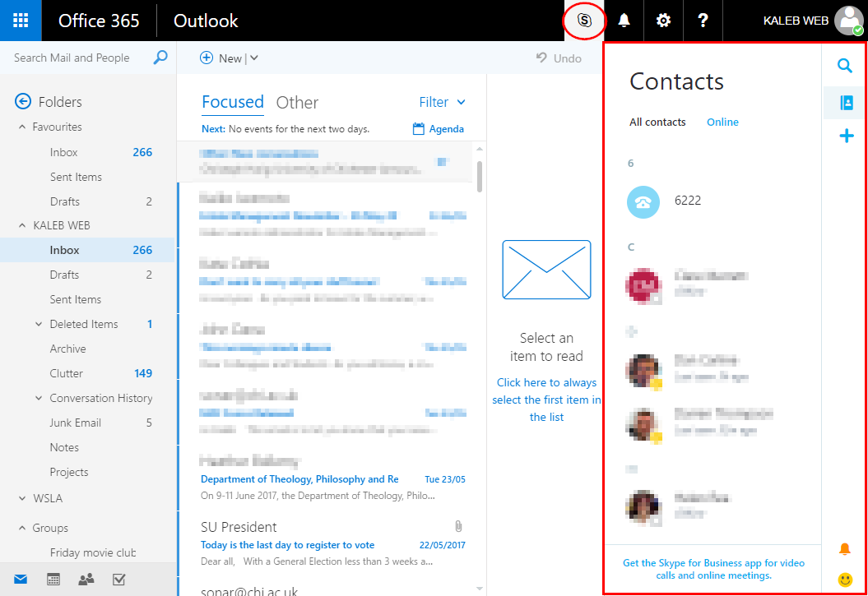Open the help question mark

pyautogui.click(x=703, y=21)
